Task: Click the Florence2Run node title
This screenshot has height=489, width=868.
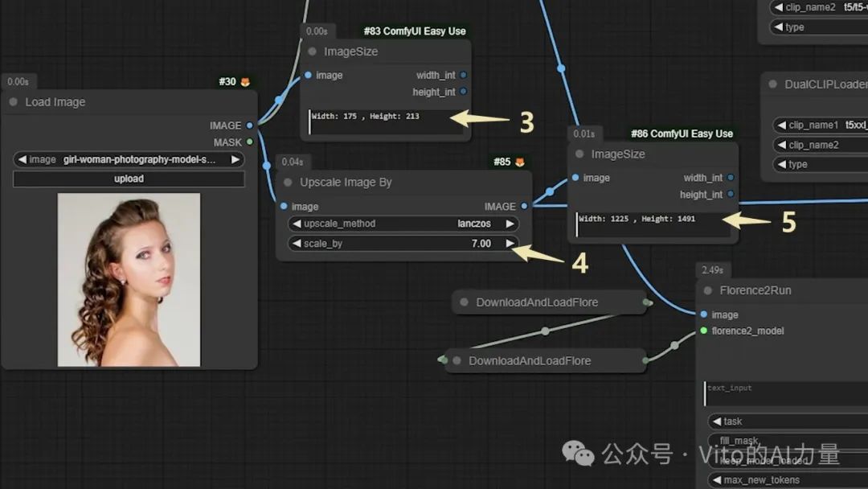Action: [755, 290]
